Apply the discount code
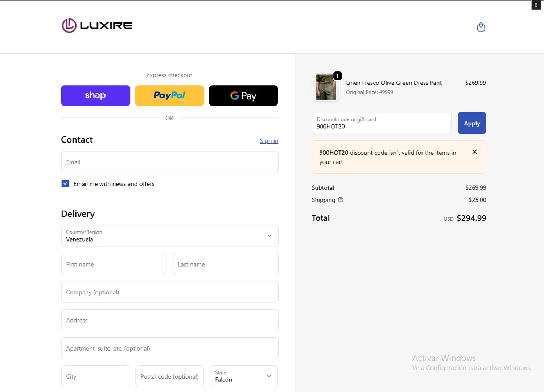Screen dimensions: 544x392 [x=472, y=123]
